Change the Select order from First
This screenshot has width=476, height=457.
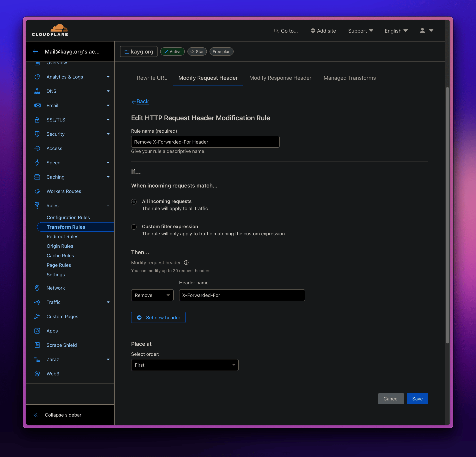(185, 365)
